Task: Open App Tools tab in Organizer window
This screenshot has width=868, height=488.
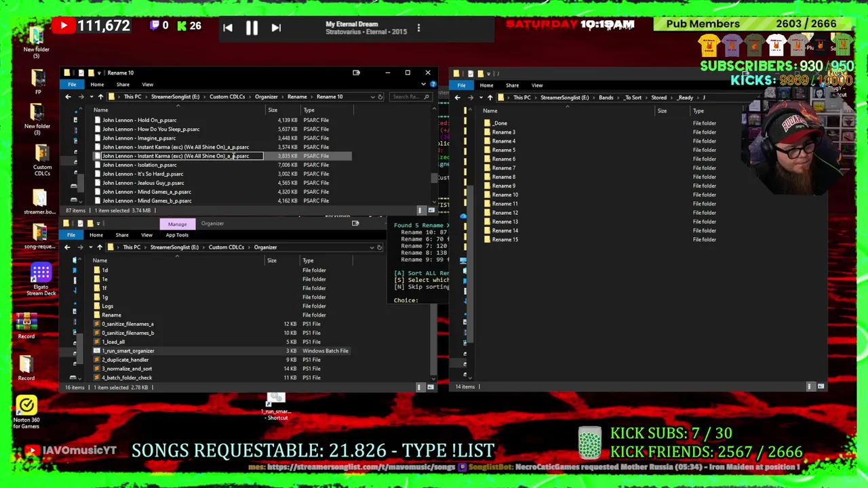Action: [177, 235]
